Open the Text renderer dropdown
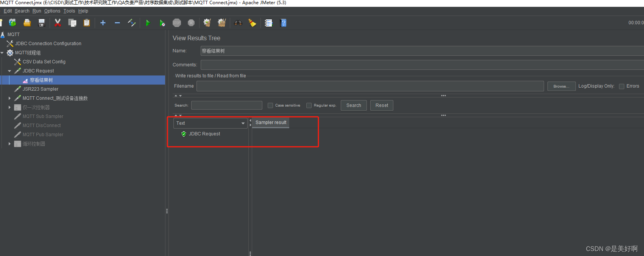Image resolution: width=644 pixels, height=256 pixels. click(x=210, y=123)
